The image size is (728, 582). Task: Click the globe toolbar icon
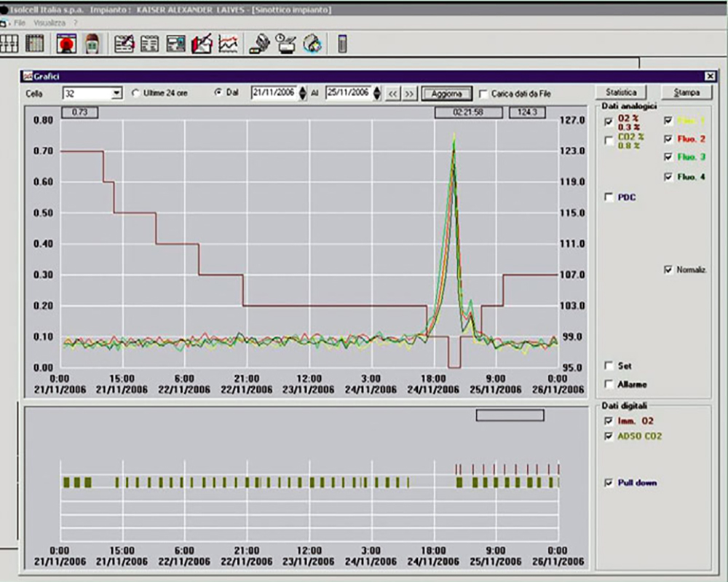(312, 44)
